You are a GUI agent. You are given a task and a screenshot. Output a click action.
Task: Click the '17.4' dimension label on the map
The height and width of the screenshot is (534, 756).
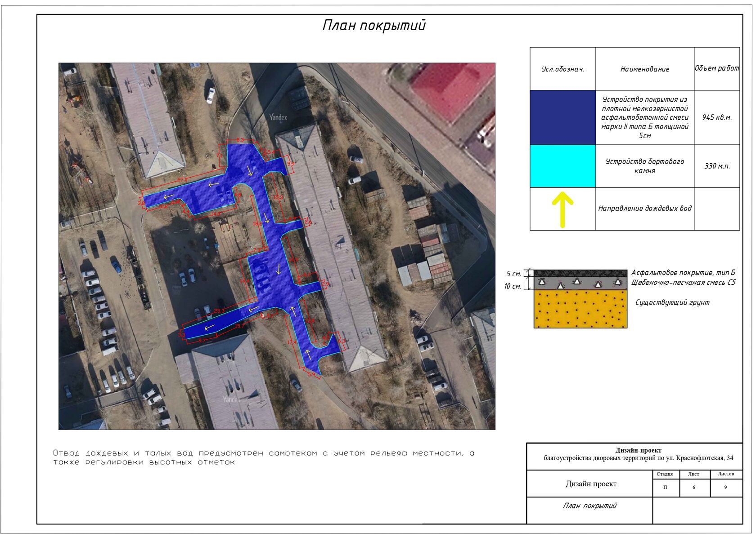[292, 342]
